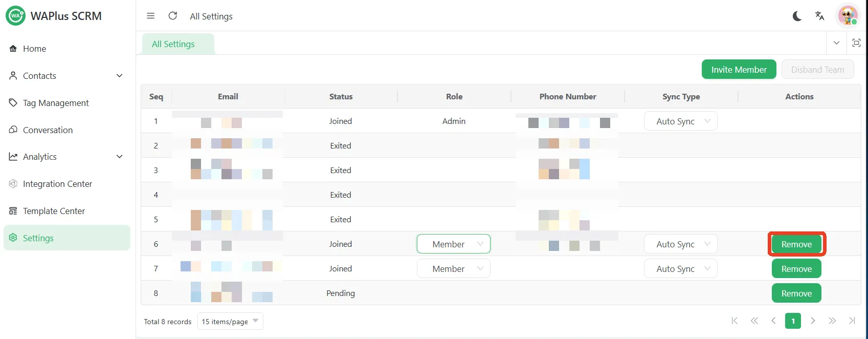Select page 1 in pagination
Viewport: 868px width, 339px height.
click(x=793, y=321)
